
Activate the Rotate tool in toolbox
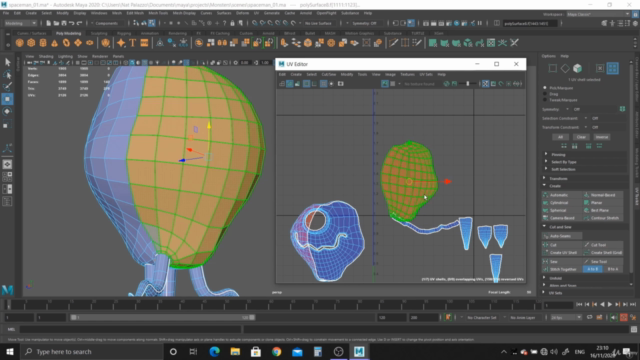7,111
